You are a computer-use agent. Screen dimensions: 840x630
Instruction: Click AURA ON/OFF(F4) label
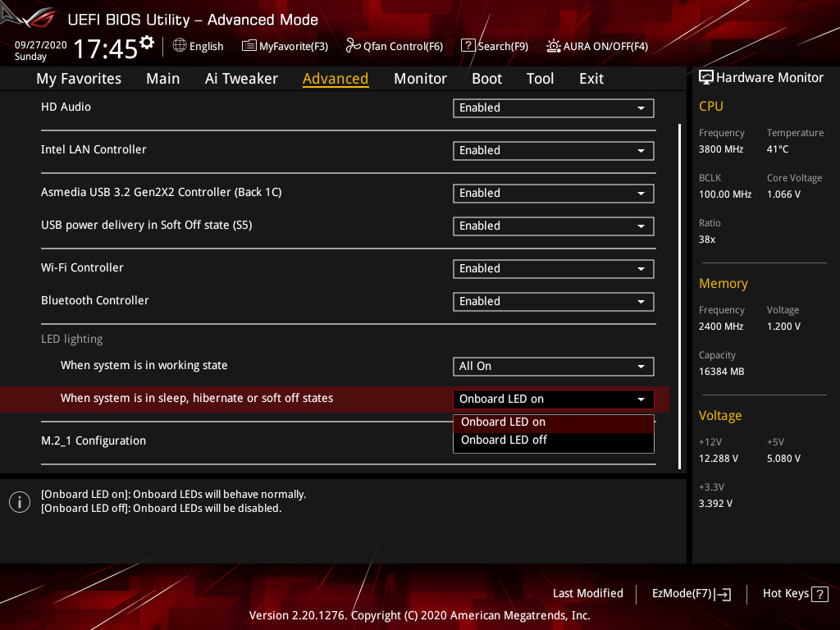(x=605, y=47)
